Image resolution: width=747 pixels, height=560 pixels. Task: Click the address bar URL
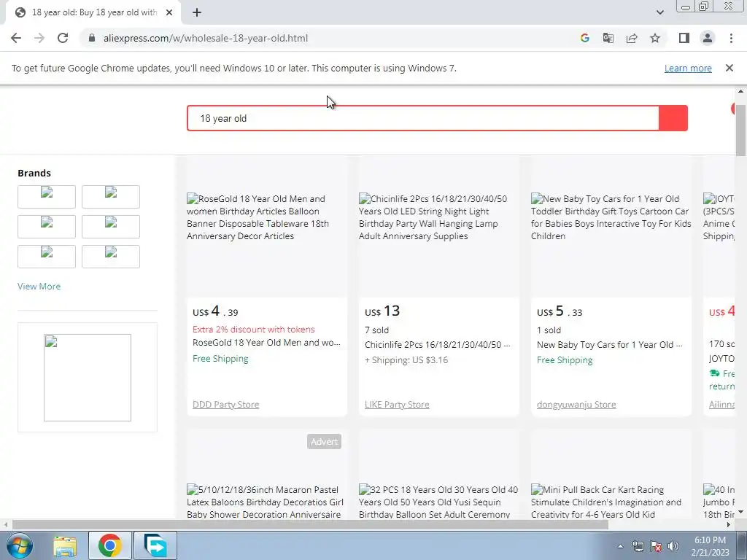205,38
